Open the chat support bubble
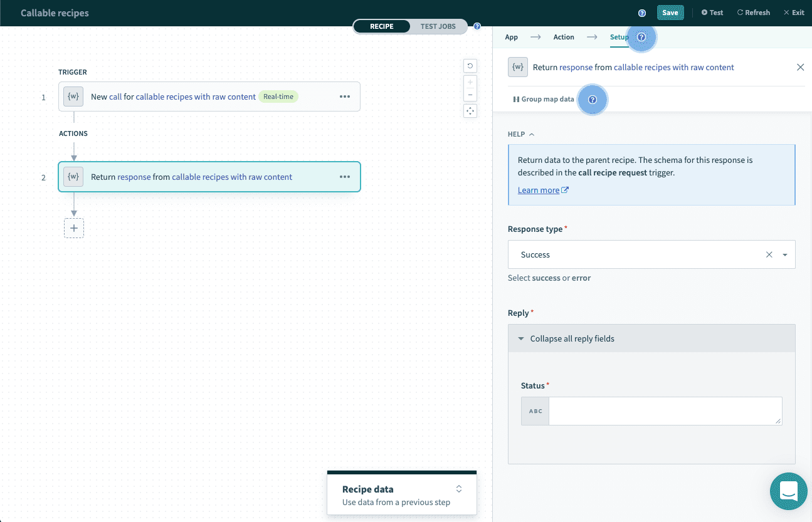The image size is (812, 522). (x=788, y=491)
